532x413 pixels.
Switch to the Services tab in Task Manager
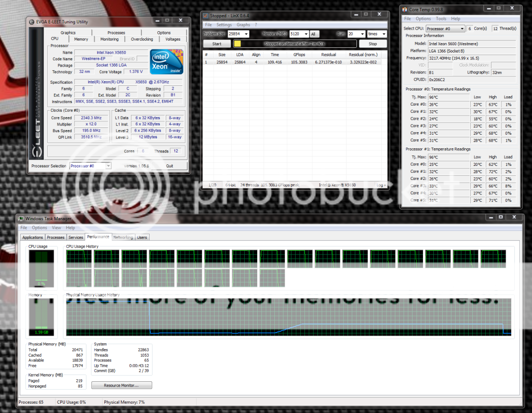point(76,237)
